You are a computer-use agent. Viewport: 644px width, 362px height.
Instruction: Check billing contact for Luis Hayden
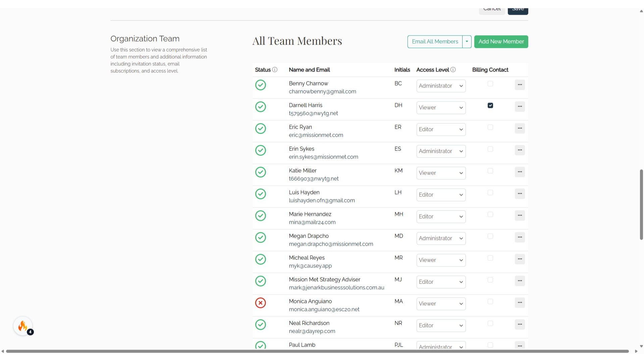(x=490, y=193)
